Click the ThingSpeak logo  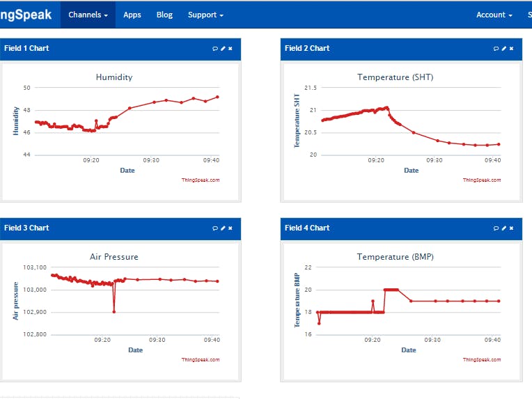[26, 15]
